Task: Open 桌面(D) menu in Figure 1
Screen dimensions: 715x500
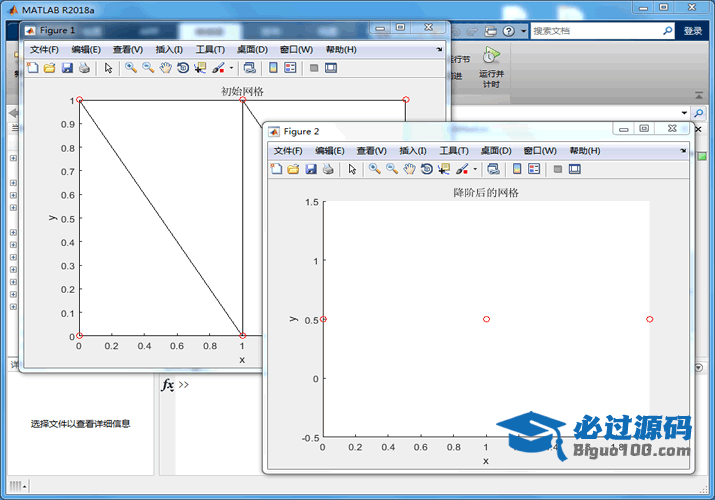Action: (x=252, y=50)
